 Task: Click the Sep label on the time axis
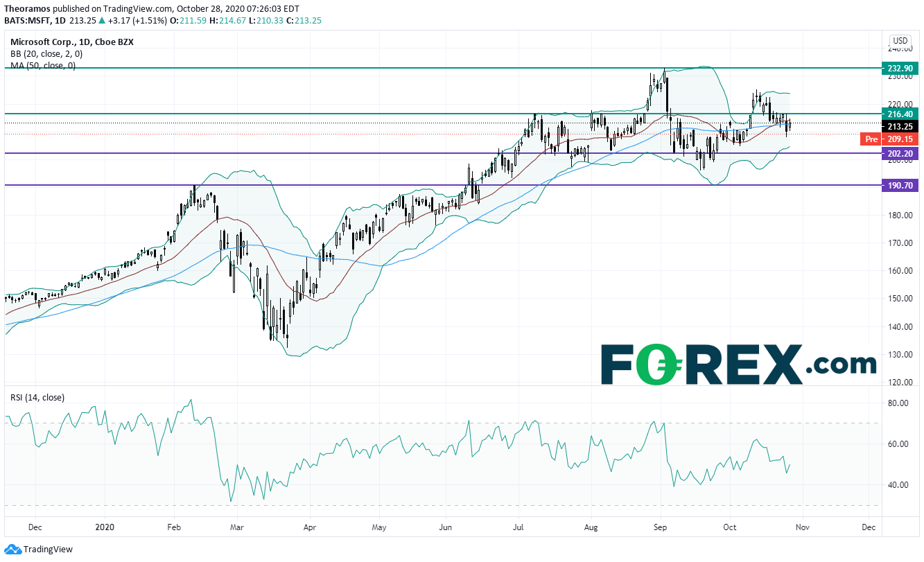point(660,527)
